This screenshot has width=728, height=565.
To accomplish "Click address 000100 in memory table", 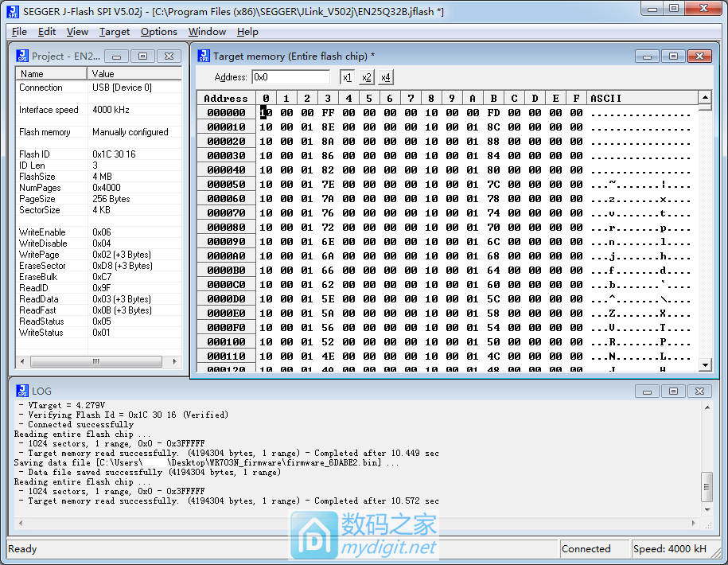I will (226, 341).
